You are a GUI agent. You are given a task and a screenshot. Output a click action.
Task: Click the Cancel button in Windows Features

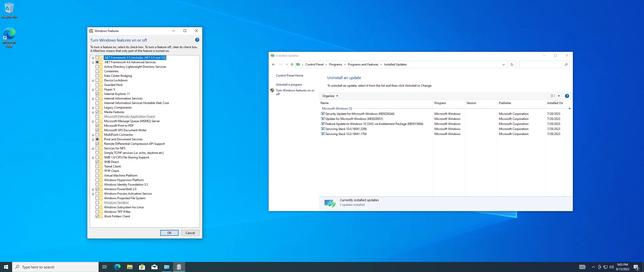point(190,233)
